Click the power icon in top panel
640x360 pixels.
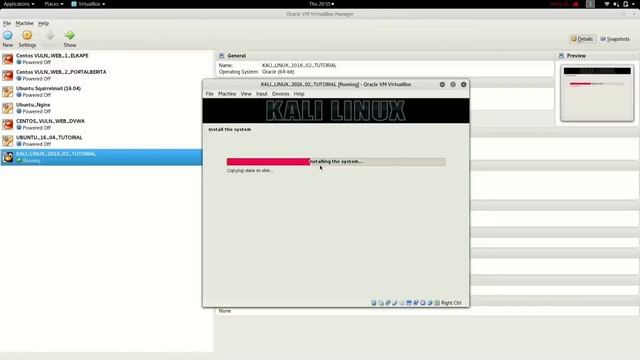pos(626,4)
